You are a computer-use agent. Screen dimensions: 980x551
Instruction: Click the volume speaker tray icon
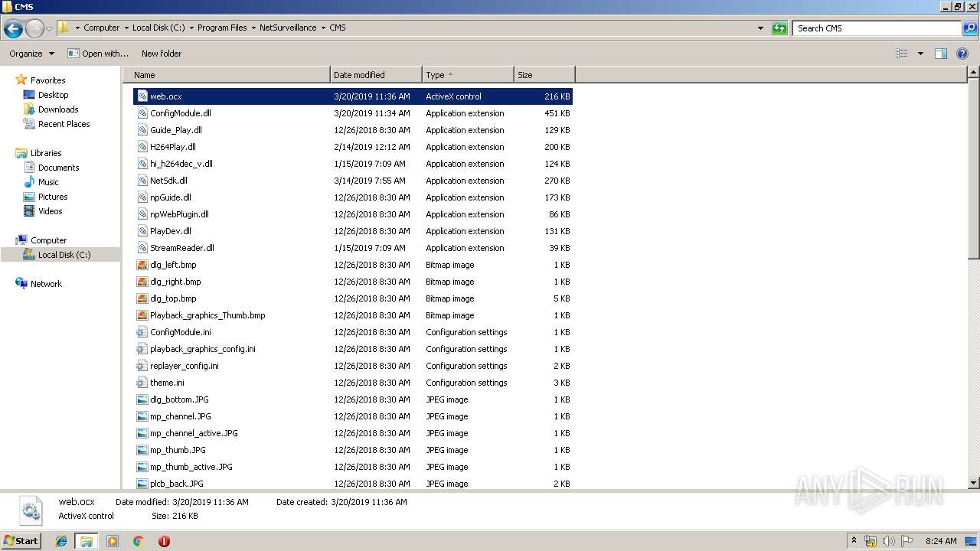(x=889, y=541)
